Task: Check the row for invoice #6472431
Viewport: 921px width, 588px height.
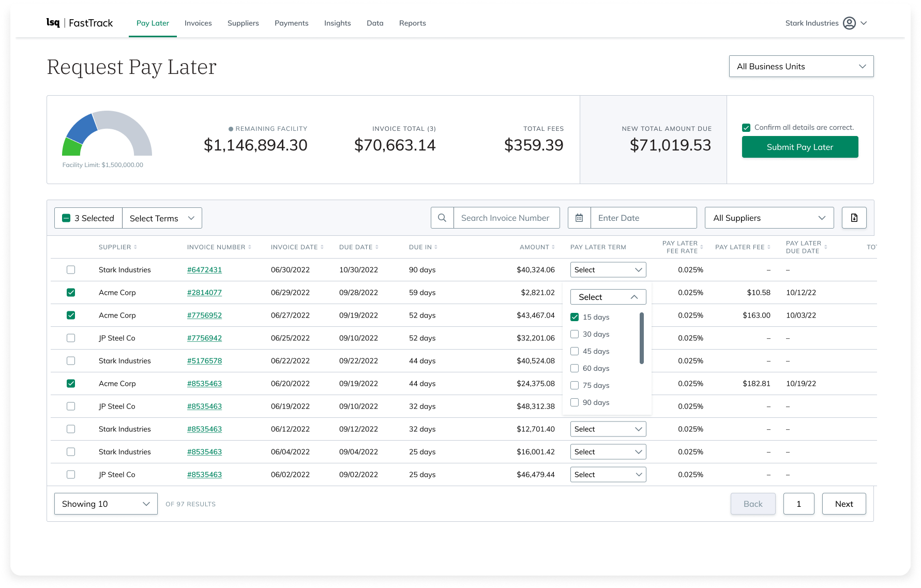Action: tap(71, 270)
